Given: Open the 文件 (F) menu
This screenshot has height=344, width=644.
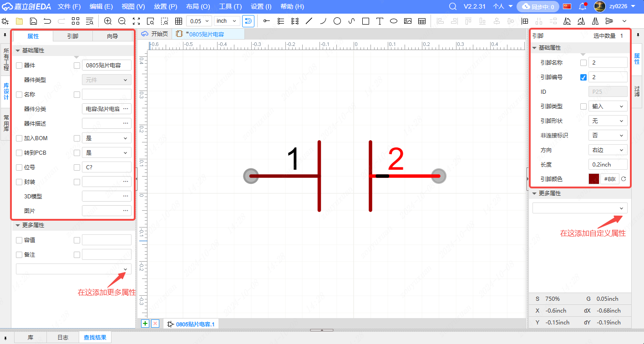Looking at the screenshot, I should click(x=69, y=6).
